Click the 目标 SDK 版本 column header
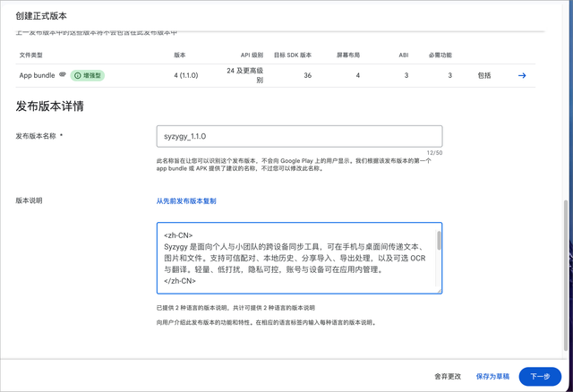 (x=293, y=55)
